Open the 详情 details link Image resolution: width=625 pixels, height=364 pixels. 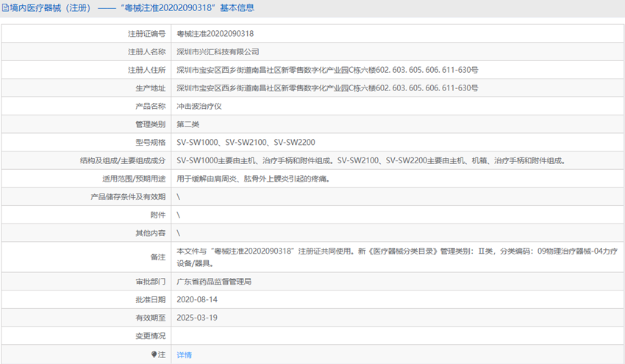click(x=184, y=354)
